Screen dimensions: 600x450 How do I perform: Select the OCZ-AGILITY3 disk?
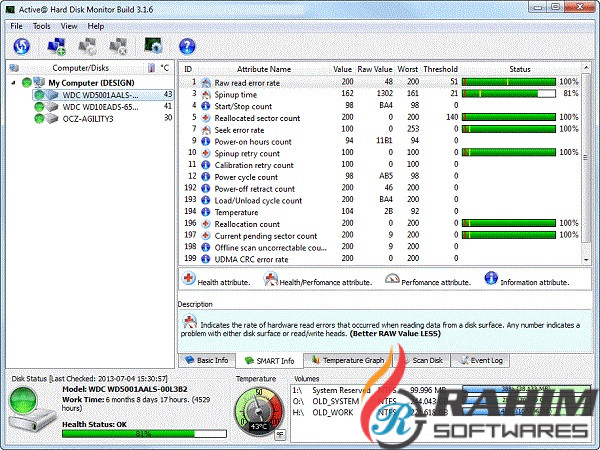click(x=88, y=119)
